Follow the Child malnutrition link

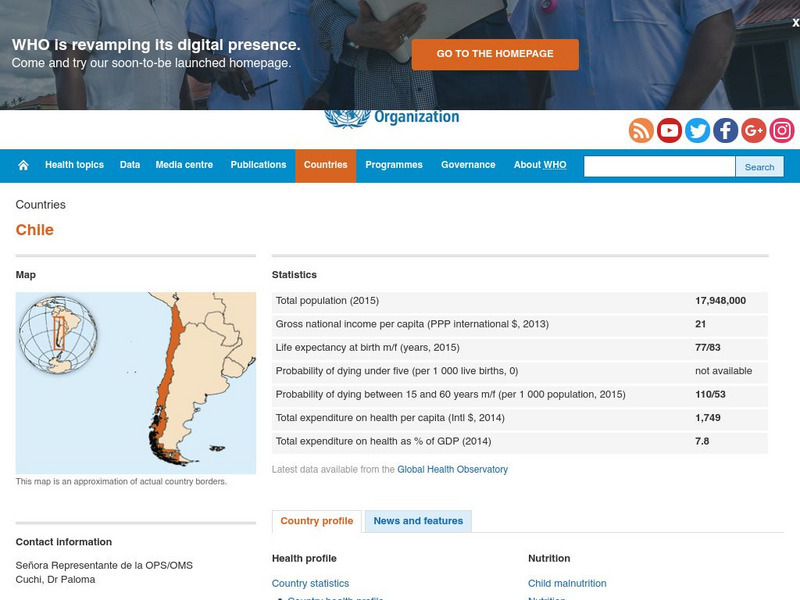pyautogui.click(x=567, y=583)
